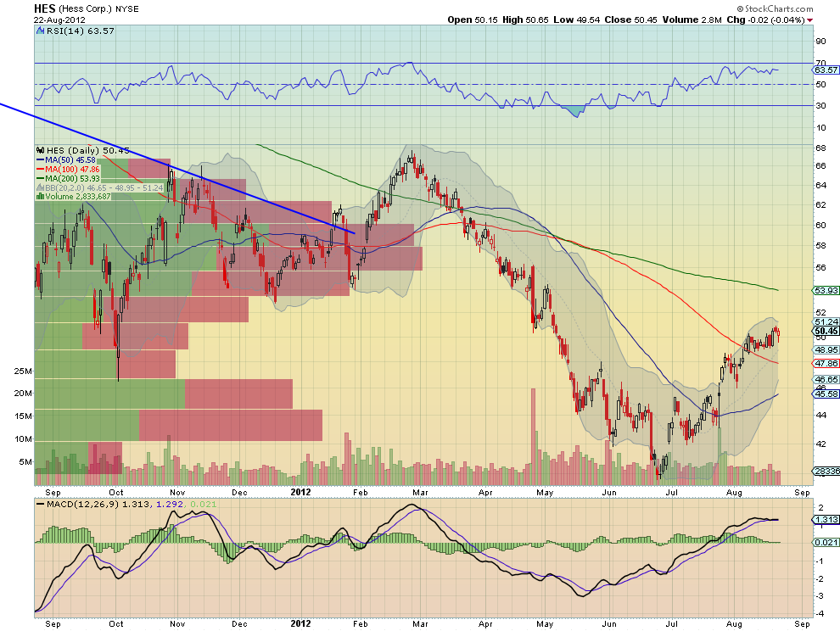The image size is (840, 631).
Task: Click the 45.58 price tag on right axis
Action: (826, 394)
